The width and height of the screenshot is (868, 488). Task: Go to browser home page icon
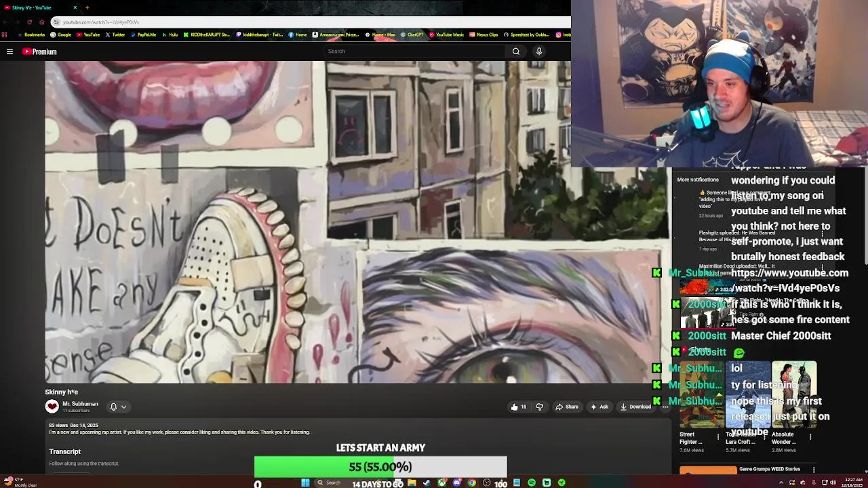41,22
